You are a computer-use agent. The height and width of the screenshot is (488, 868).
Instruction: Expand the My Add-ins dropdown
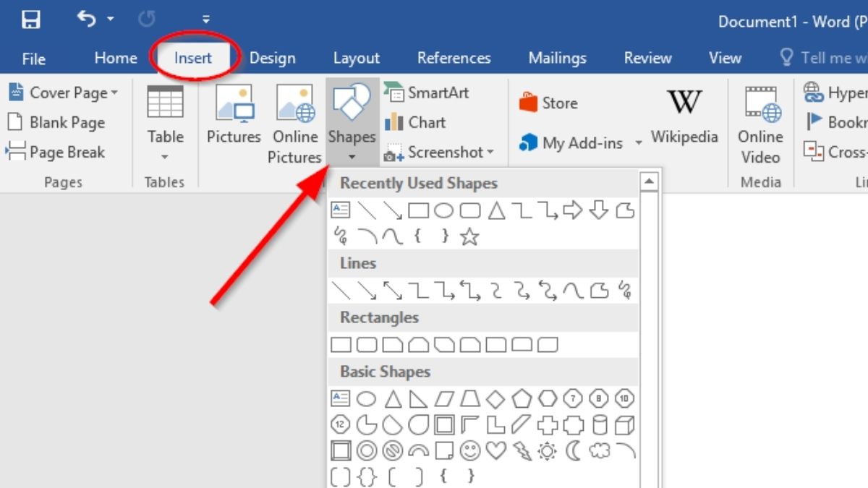click(x=639, y=144)
